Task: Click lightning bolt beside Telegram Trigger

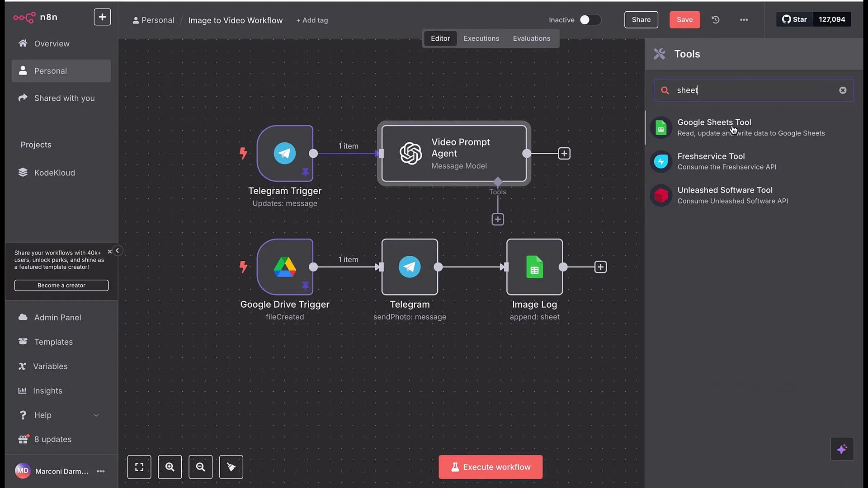Action: (243, 154)
